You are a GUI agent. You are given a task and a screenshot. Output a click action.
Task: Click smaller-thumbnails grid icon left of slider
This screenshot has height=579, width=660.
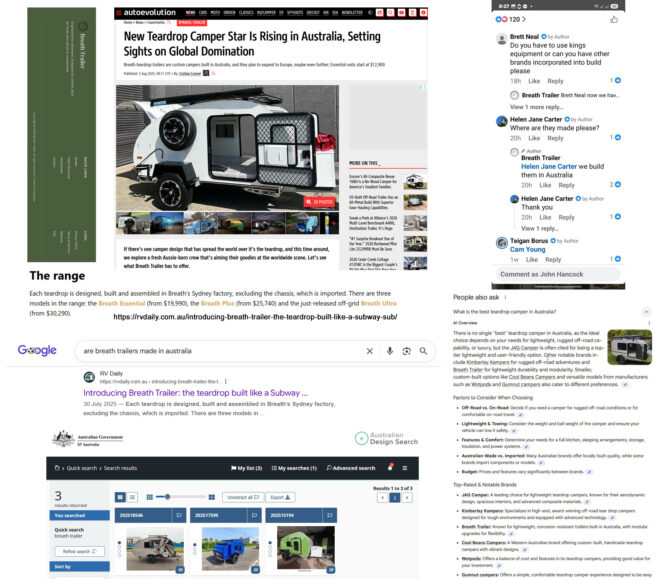coord(149,497)
